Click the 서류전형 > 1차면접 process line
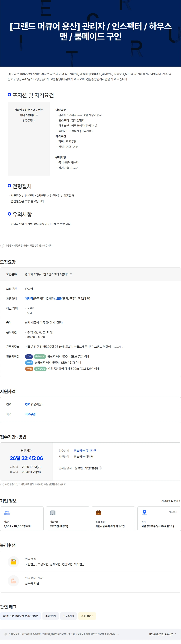The image size is (181, 644). pyautogui.click(x=42, y=196)
